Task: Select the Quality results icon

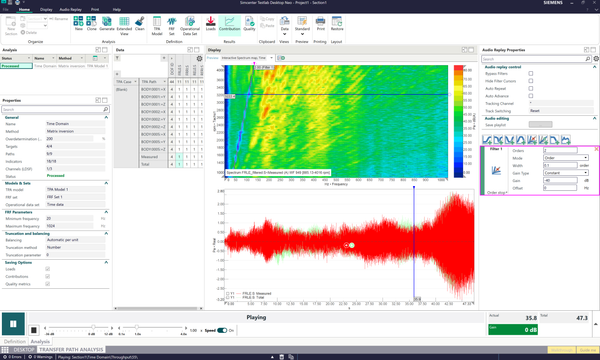Action: [x=249, y=24]
